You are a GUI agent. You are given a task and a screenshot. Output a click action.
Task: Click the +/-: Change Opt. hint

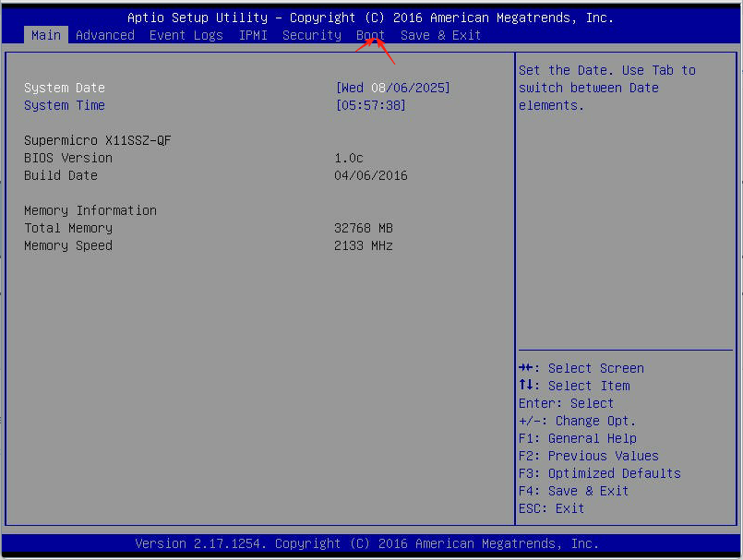click(x=577, y=421)
